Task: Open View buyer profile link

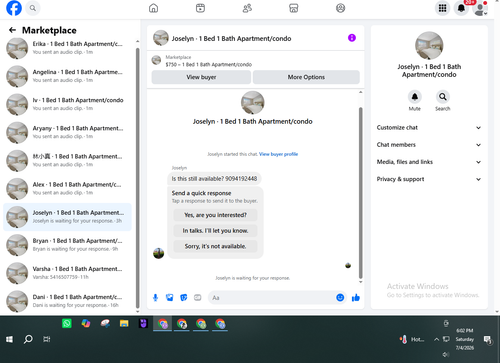Action: (278, 154)
